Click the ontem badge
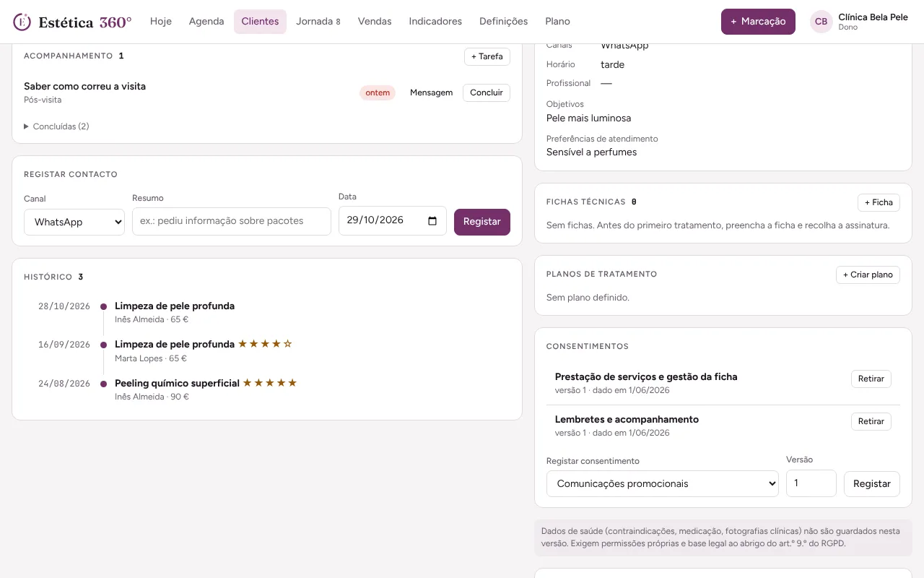The height and width of the screenshot is (578, 924). pyautogui.click(x=378, y=92)
